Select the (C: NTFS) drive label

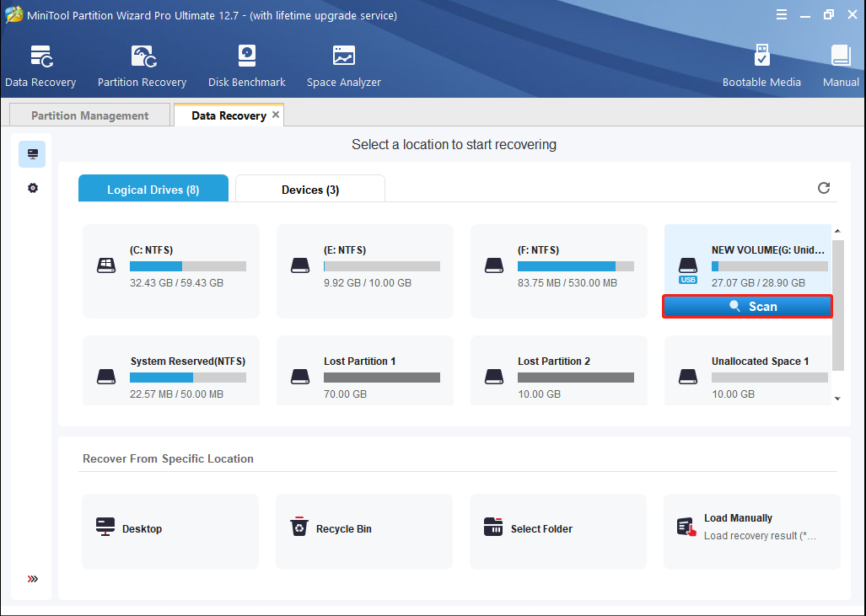(151, 250)
